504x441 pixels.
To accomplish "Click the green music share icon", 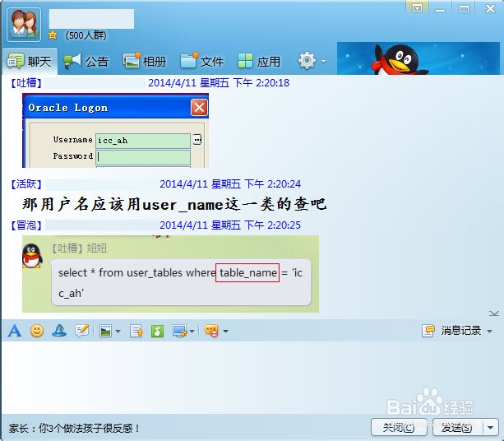I will click(157, 331).
